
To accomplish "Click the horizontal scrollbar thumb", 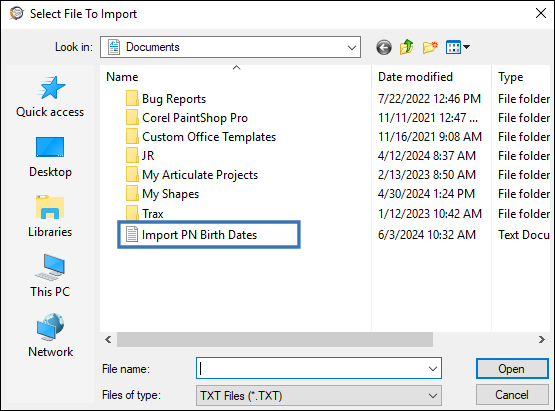I will [x=275, y=339].
